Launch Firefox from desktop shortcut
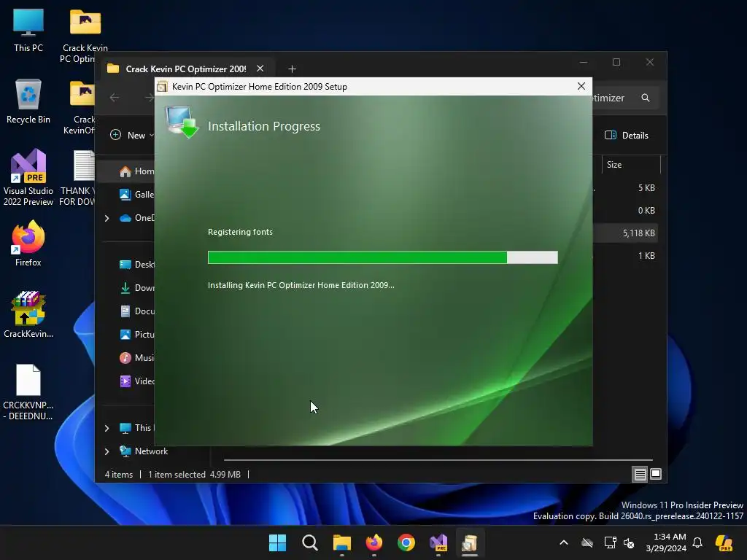The image size is (747, 560). pyautogui.click(x=28, y=244)
